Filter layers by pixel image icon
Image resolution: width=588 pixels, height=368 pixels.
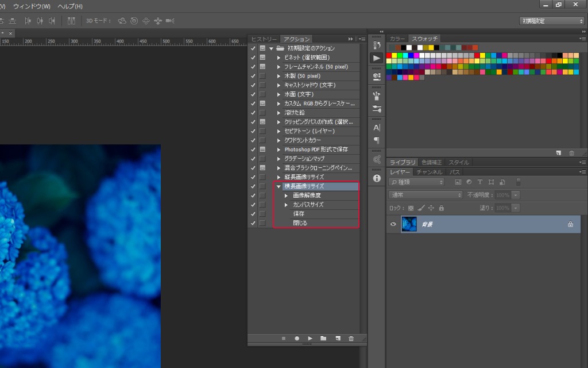point(458,182)
